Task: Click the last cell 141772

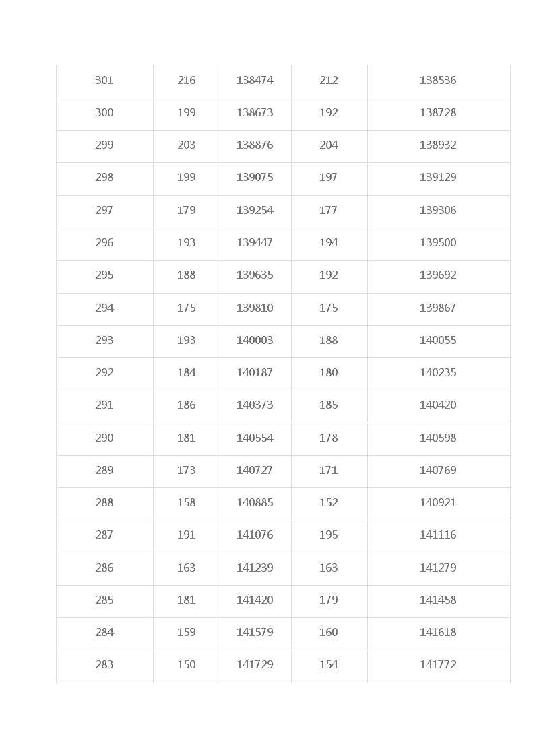Action: coord(439,665)
